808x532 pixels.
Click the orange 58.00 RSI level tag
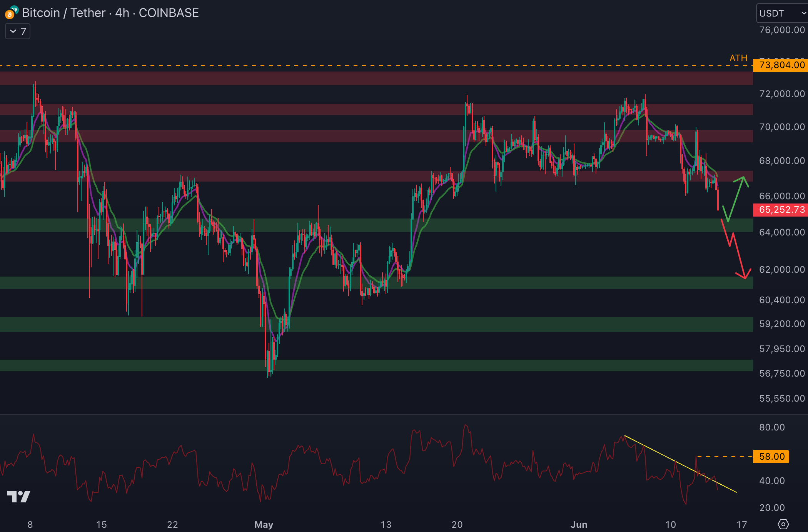point(771,457)
